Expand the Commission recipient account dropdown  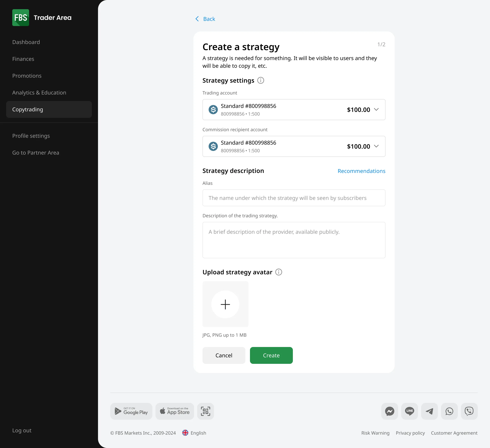pyautogui.click(x=376, y=146)
